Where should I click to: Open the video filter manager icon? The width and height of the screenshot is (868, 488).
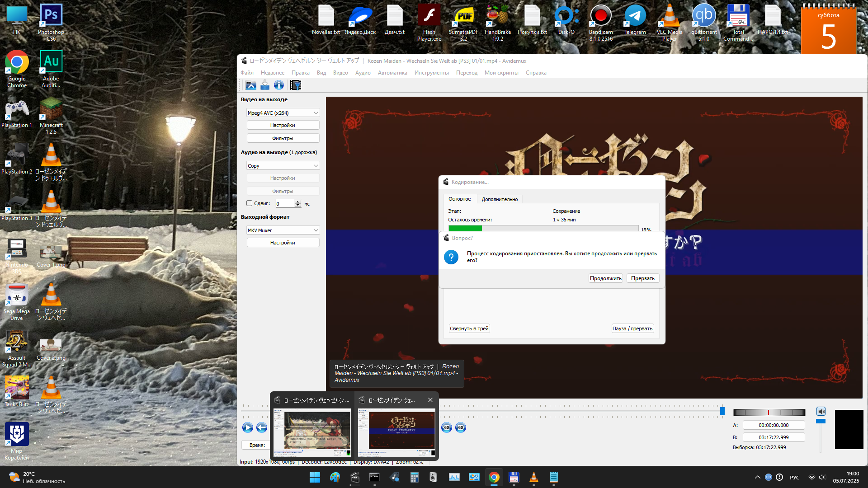click(x=296, y=85)
